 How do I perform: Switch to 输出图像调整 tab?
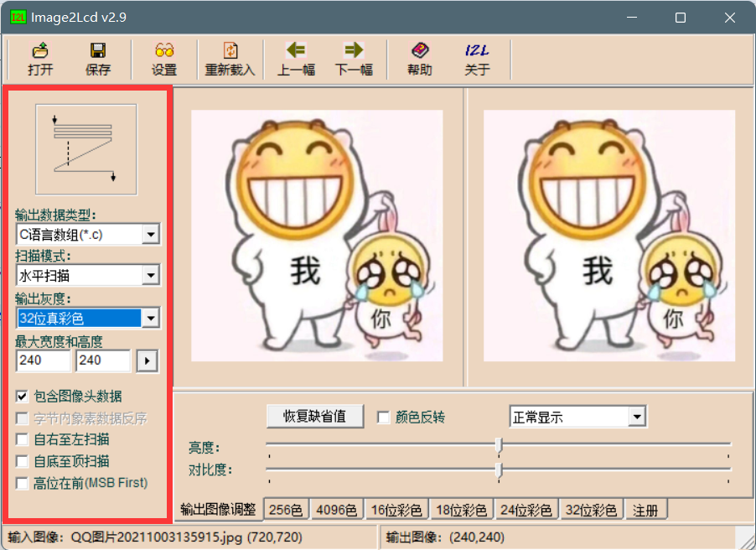(219, 510)
